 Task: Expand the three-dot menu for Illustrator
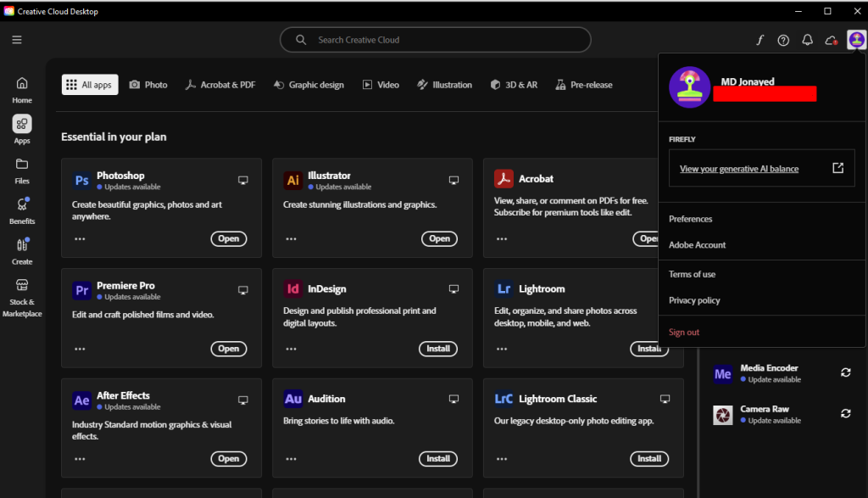pos(291,239)
